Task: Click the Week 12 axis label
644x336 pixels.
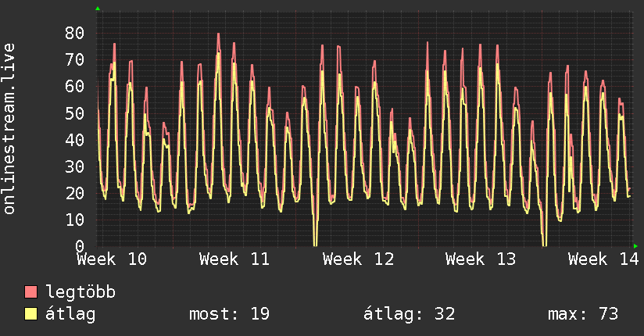Action: pyautogui.click(x=358, y=259)
